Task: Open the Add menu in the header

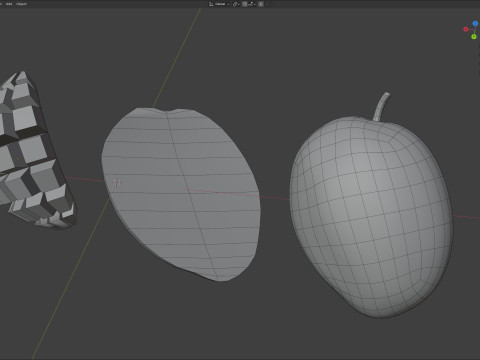Action: (9, 4)
